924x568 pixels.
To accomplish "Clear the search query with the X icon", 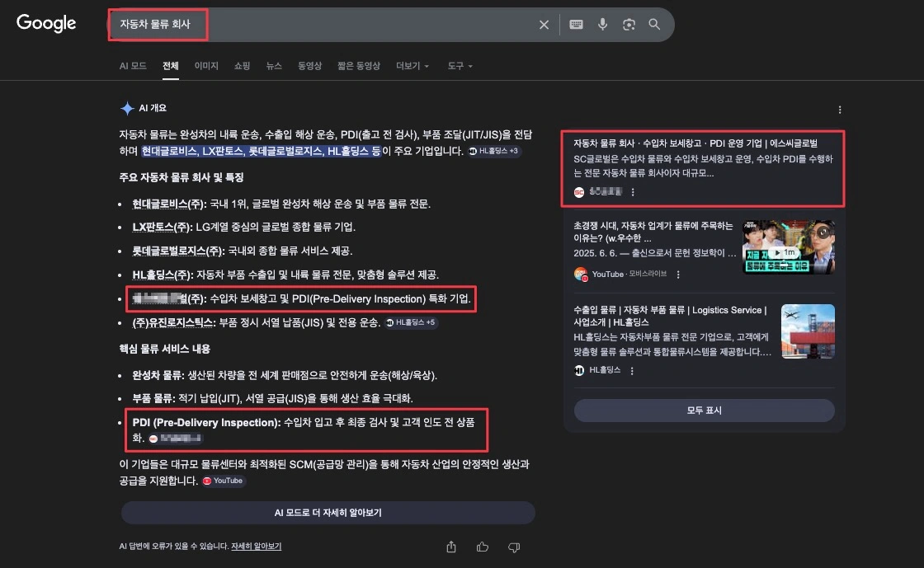I will click(x=544, y=24).
